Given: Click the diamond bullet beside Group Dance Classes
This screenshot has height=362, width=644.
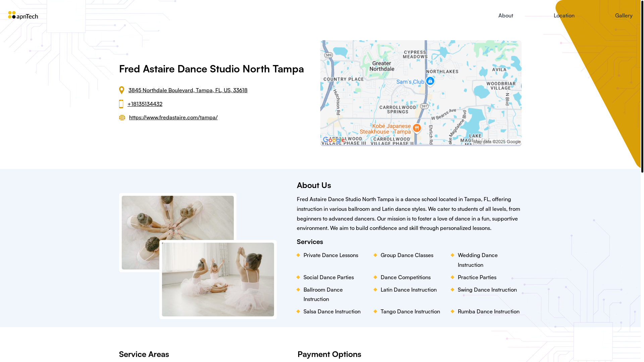Looking at the screenshot, I should tap(375, 255).
